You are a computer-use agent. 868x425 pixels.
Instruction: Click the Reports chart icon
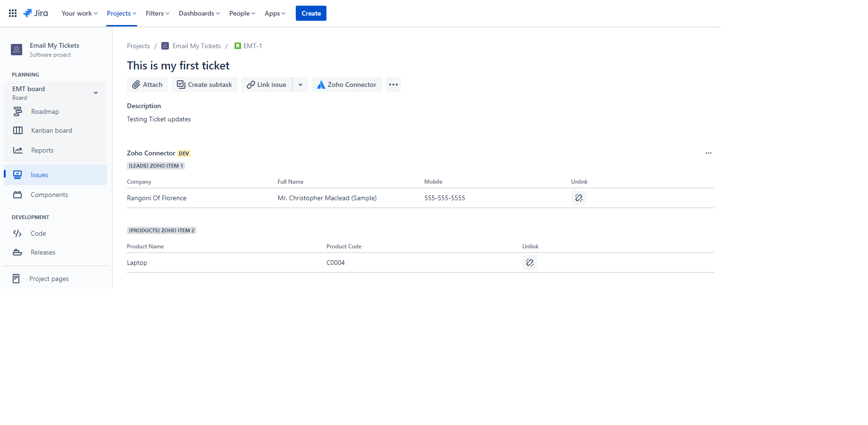pos(18,150)
